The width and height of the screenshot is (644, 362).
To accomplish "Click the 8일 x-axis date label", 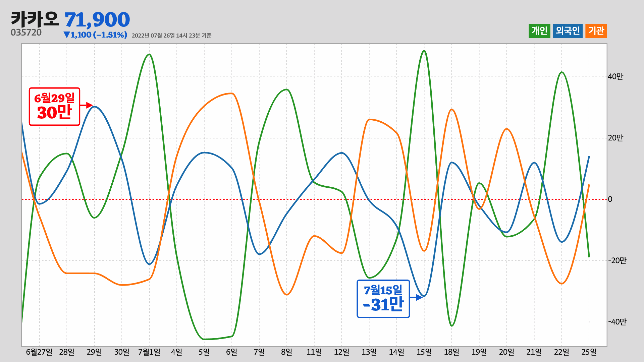I will (287, 352).
